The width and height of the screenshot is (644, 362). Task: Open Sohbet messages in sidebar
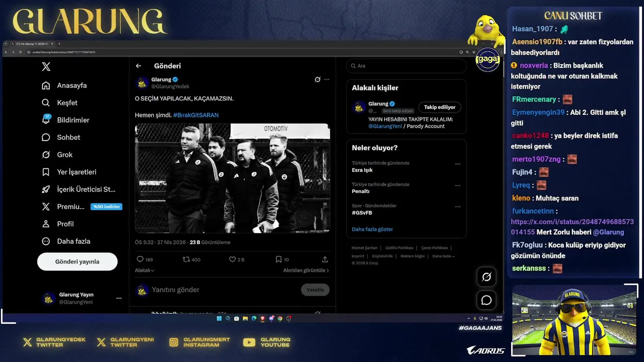point(61,137)
